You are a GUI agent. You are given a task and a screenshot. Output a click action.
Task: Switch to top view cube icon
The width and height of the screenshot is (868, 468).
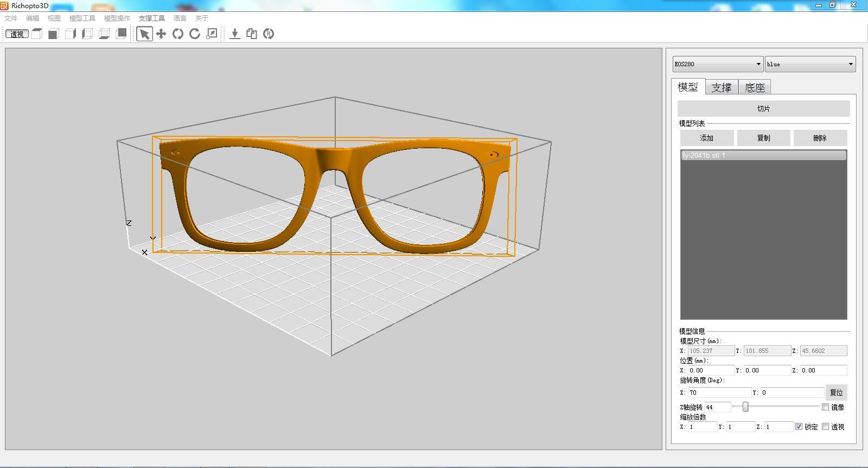click(37, 34)
